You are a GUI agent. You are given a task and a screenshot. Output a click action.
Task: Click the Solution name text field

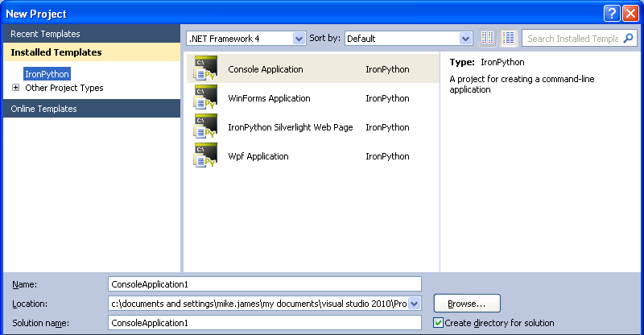(265, 323)
